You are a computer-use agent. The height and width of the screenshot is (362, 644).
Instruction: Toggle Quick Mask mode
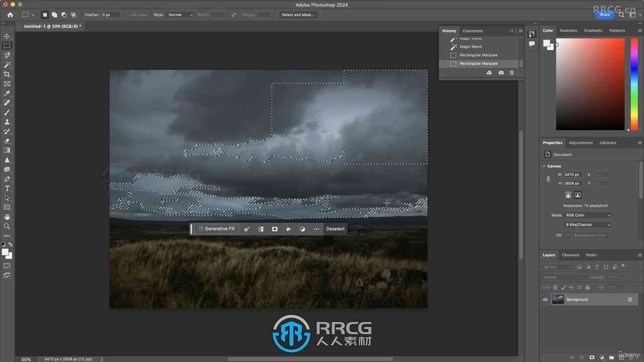pyautogui.click(x=7, y=265)
